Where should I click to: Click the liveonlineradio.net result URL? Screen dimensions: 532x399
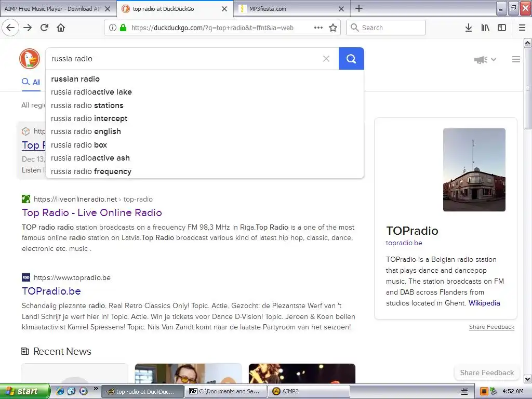(x=94, y=199)
